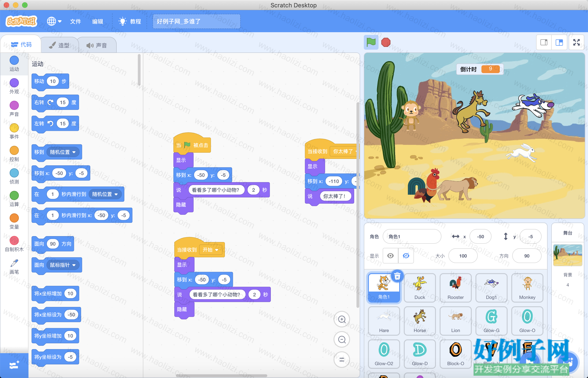Open the globe language menu
This screenshot has width=588, height=378.
tap(54, 21)
